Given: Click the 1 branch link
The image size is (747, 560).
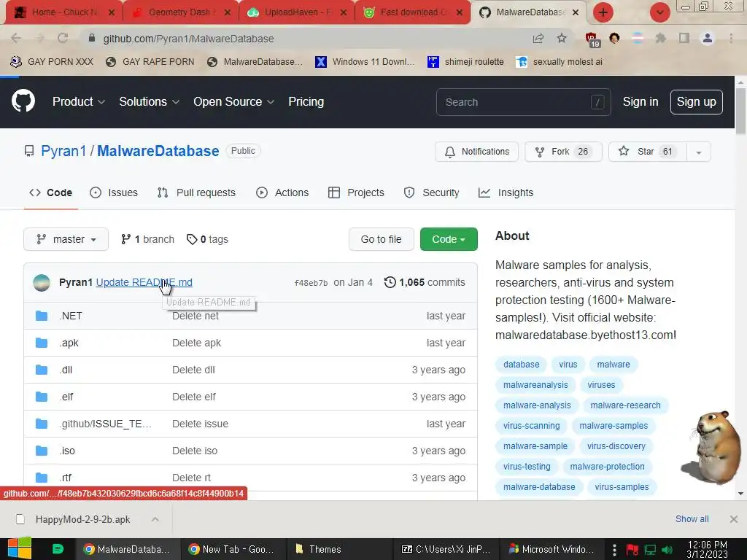Looking at the screenshot, I should coord(147,239).
